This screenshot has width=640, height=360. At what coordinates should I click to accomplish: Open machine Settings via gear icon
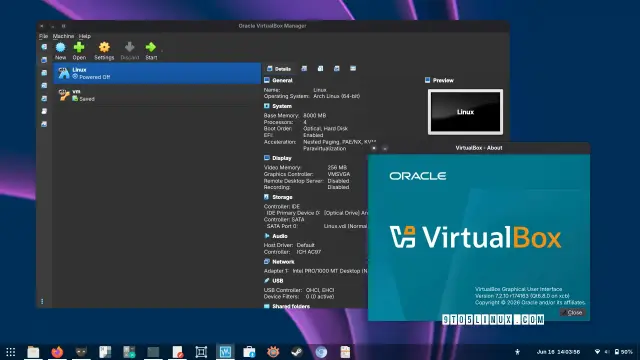tap(104, 47)
